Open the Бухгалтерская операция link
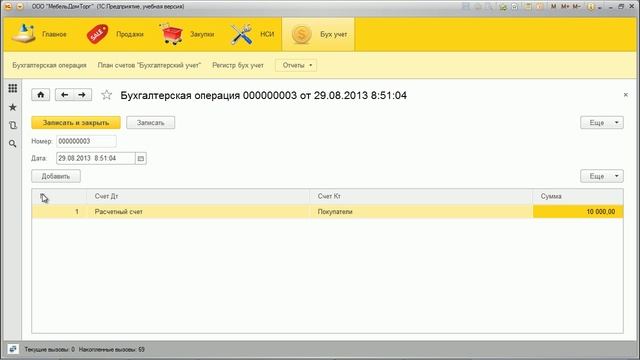Screen dimensions: 640x360 point(49,65)
